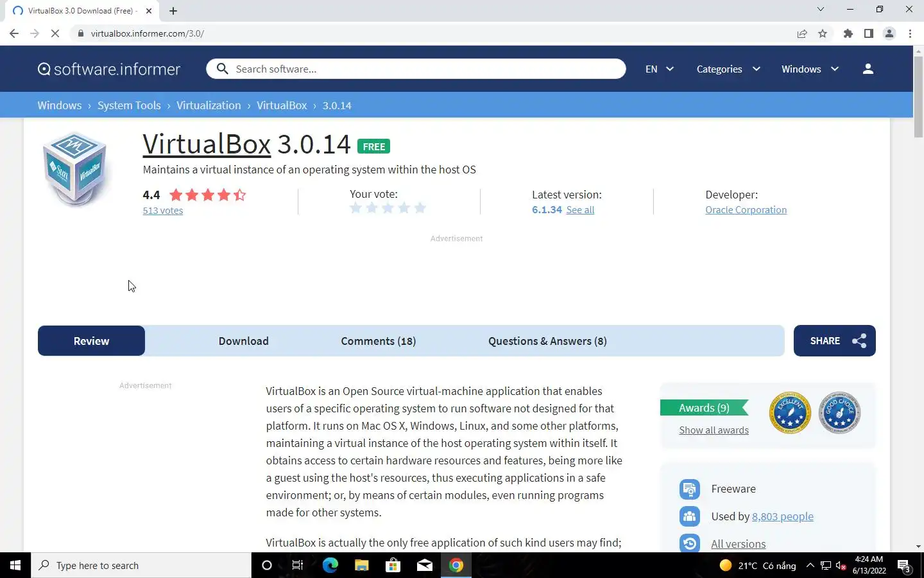Open the 8,803 people link
The height and width of the screenshot is (578, 924).
(x=782, y=516)
